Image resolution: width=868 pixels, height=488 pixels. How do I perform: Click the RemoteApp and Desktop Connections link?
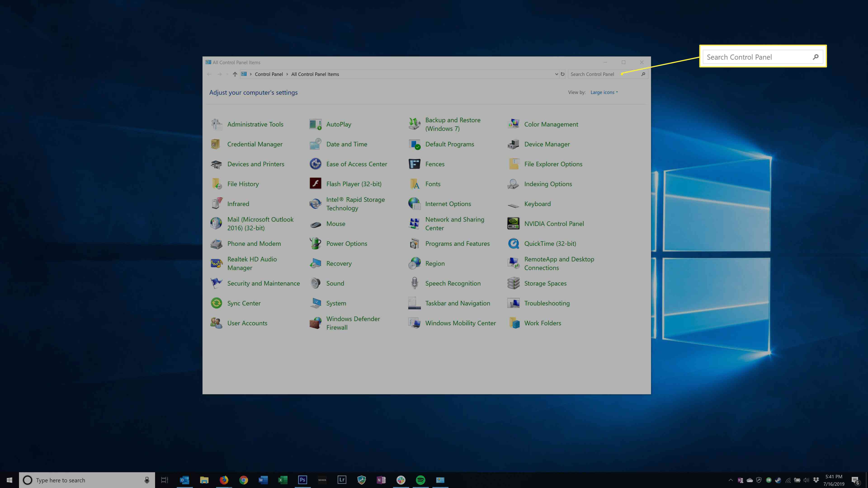click(559, 263)
